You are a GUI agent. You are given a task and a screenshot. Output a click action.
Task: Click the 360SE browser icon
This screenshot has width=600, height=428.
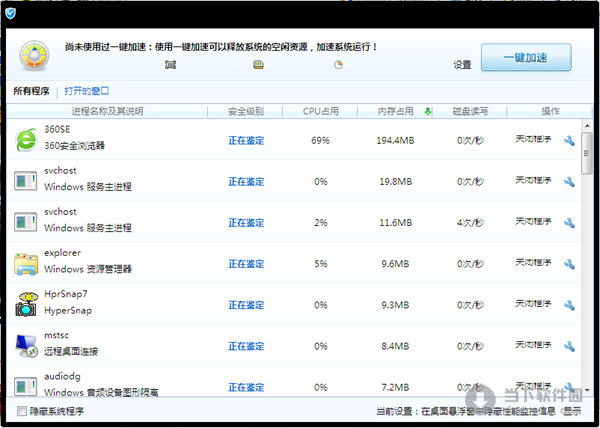click(26, 140)
